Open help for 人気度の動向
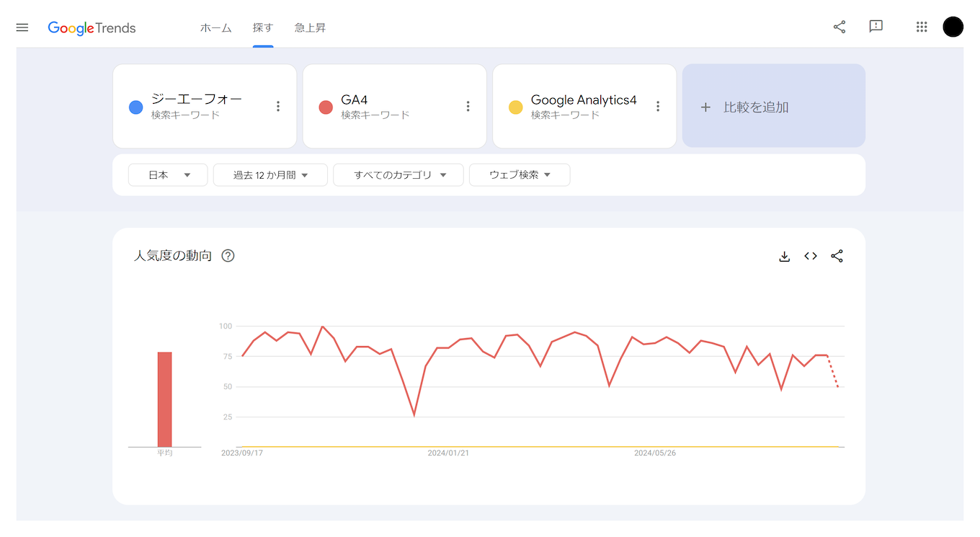Image resolution: width=980 pixels, height=537 pixels. [228, 256]
